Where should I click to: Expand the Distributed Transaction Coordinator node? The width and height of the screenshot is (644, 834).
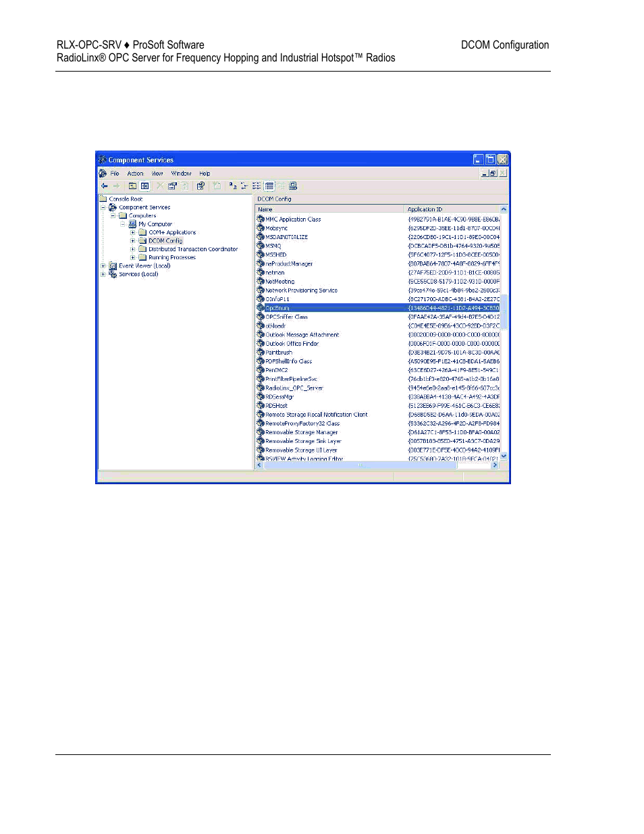pyautogui.click(x=133, y=249)
